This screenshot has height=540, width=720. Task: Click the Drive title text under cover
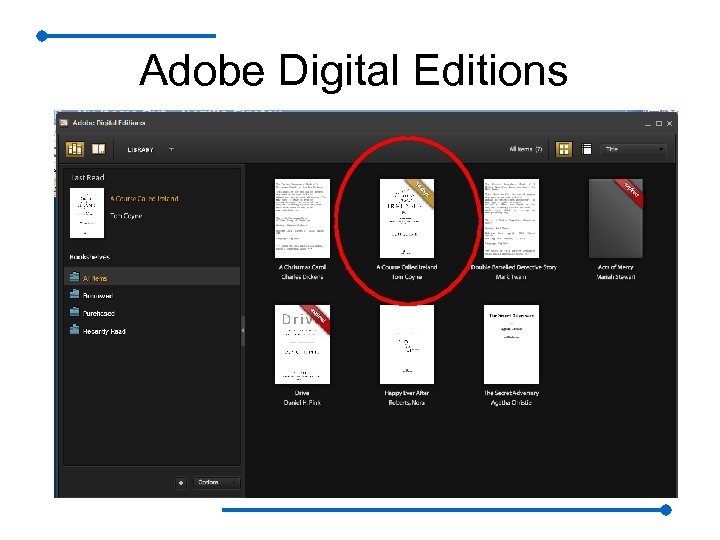pyautogui.click(x=302, y=393)
